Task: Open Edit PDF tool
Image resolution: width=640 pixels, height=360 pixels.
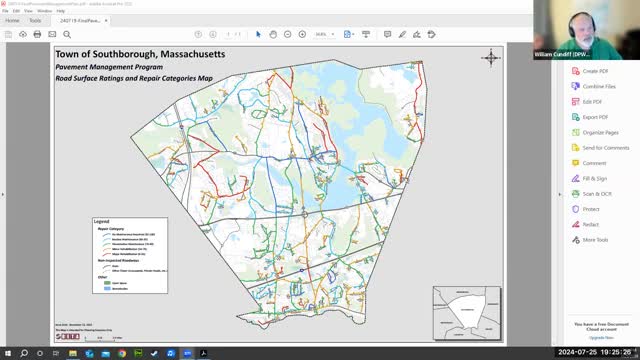Action: click(x=587, y=102)
